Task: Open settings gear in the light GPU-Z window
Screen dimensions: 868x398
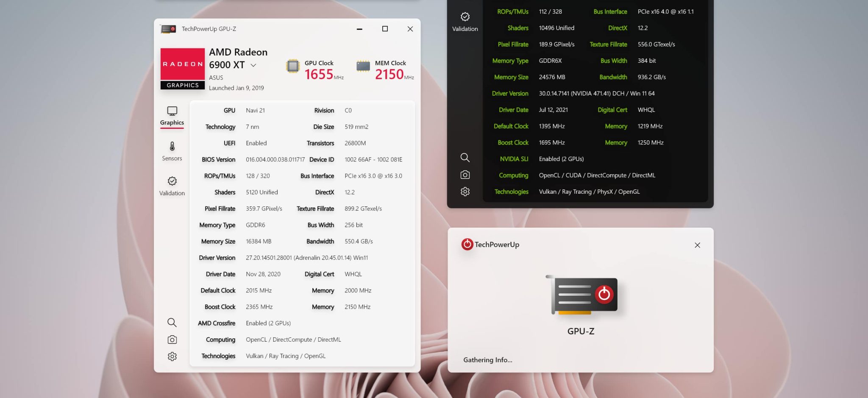Action: 172,356
